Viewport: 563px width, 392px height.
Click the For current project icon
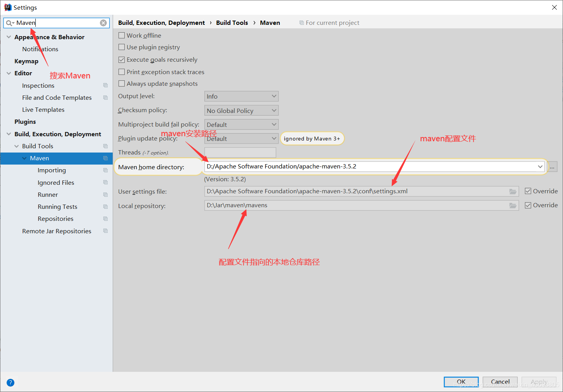(302, 23)
